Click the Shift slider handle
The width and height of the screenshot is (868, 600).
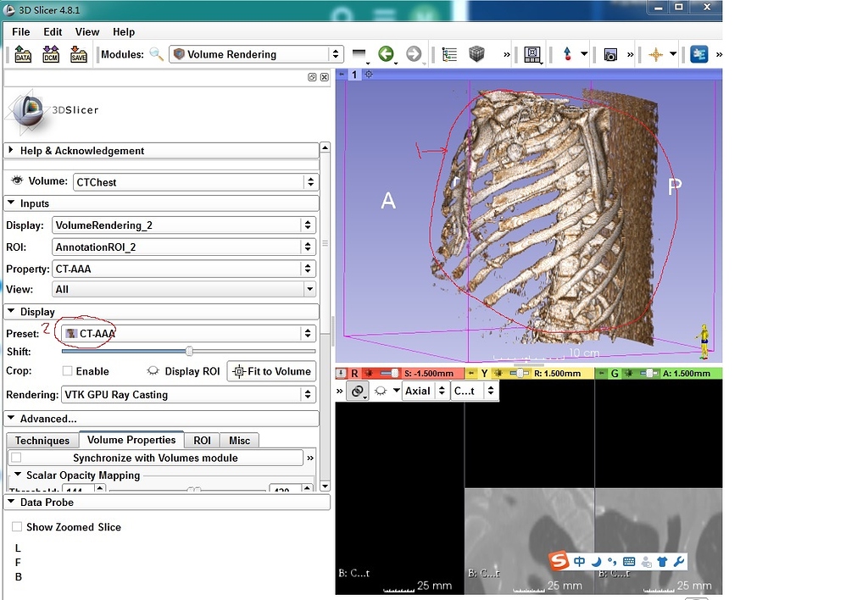coord(189,351)
